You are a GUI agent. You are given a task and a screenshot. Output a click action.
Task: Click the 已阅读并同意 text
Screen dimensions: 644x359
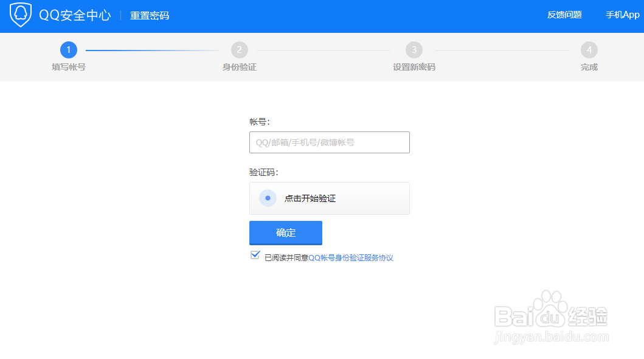point(286,257)
